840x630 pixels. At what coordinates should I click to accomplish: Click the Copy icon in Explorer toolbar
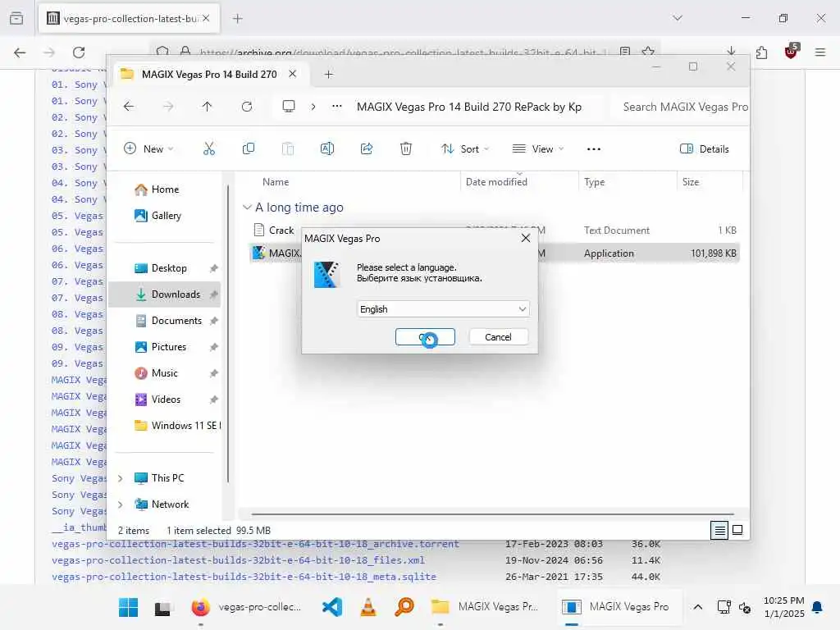click(248, 149)
